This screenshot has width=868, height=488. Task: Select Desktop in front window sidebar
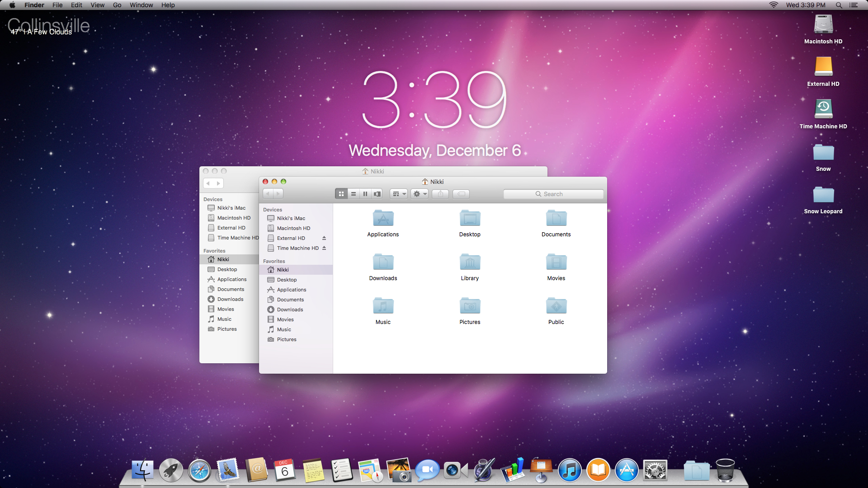click(x=296, y=280)
